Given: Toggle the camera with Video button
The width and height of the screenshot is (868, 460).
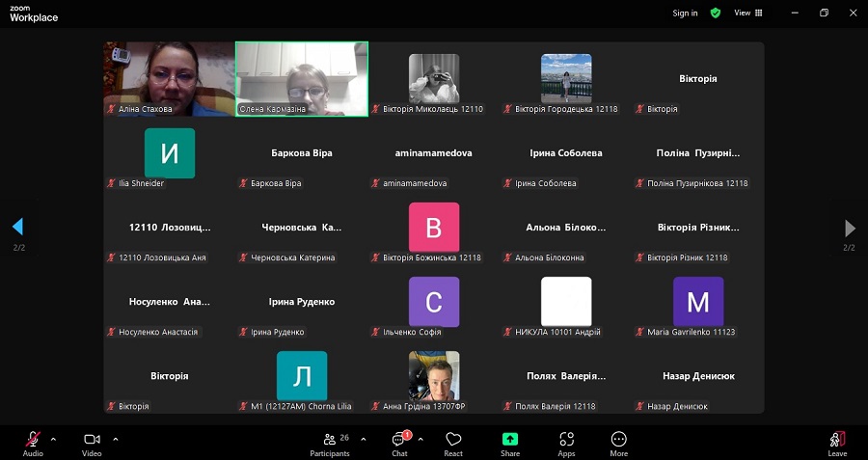Looking at the screenshot, I should [x=92, y=443].
